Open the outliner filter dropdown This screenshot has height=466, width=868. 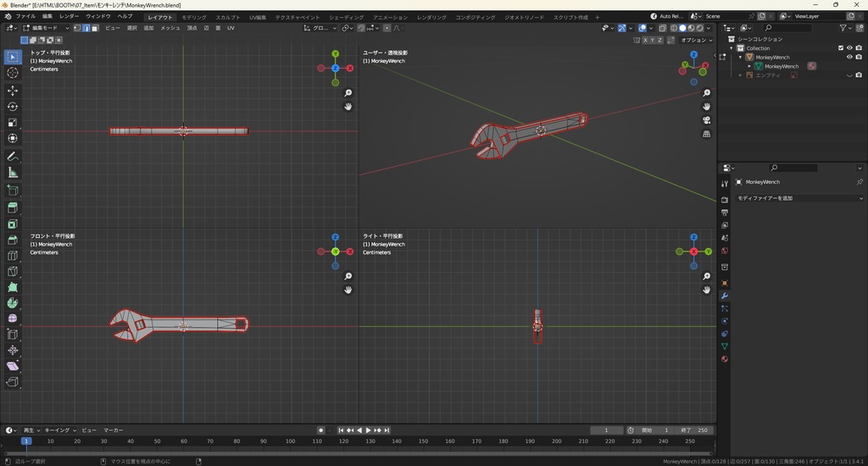[x=845, y=28]
